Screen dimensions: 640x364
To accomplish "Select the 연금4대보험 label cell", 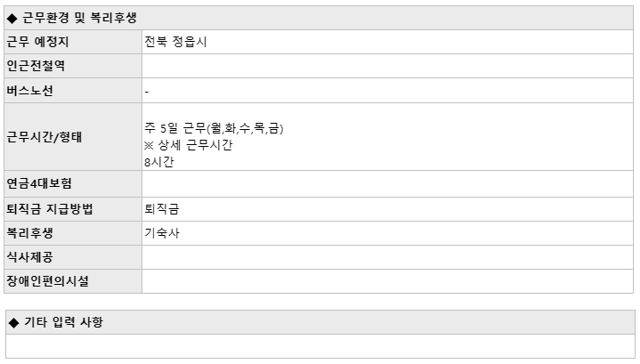I will (x=73, y=183).
